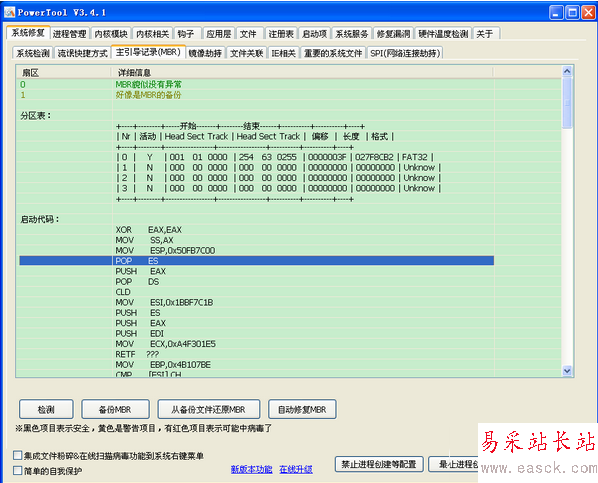The width and height of the screenshot is (598, 483).
Task: Click the highlighted POP ES line
Action: 256,261
